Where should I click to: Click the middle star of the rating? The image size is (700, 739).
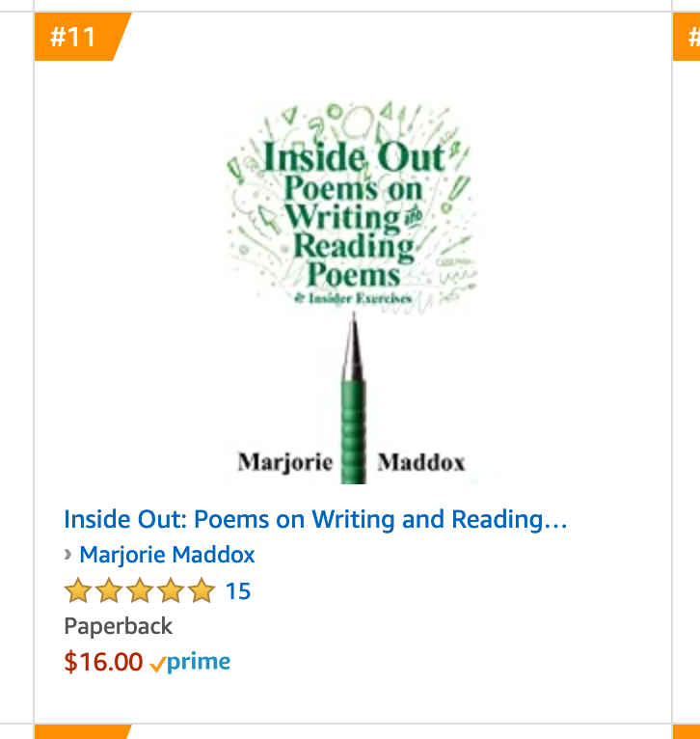139,590
